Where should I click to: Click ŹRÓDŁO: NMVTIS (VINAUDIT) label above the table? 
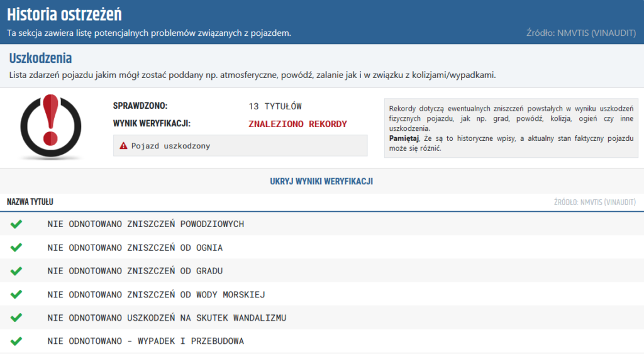(x=595, y=202)
